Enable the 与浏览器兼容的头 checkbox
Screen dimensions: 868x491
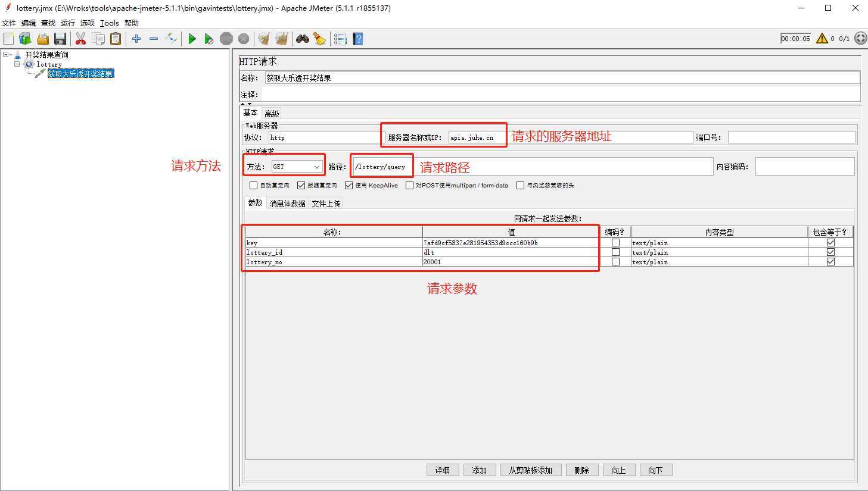tap(520, 185)
